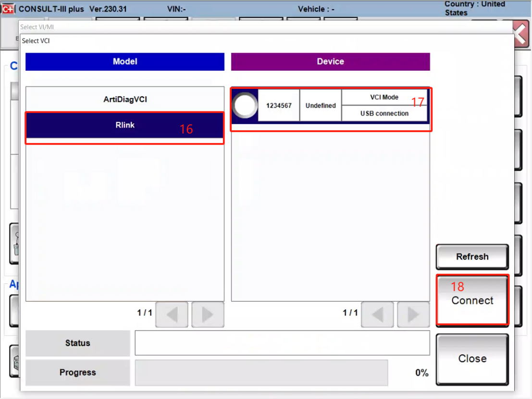Select the USB connection cell
The image size is (532, 399).
[384, 114]
